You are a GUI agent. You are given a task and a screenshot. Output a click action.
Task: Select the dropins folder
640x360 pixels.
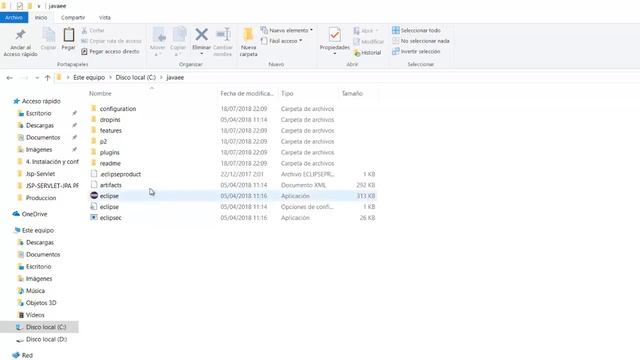[x=110, y=120]
